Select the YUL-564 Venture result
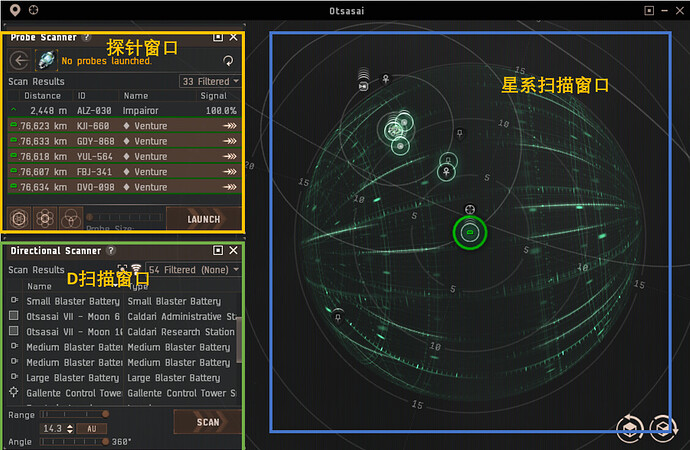The height and width of the screenshot is (450, 690). point(125,157)
